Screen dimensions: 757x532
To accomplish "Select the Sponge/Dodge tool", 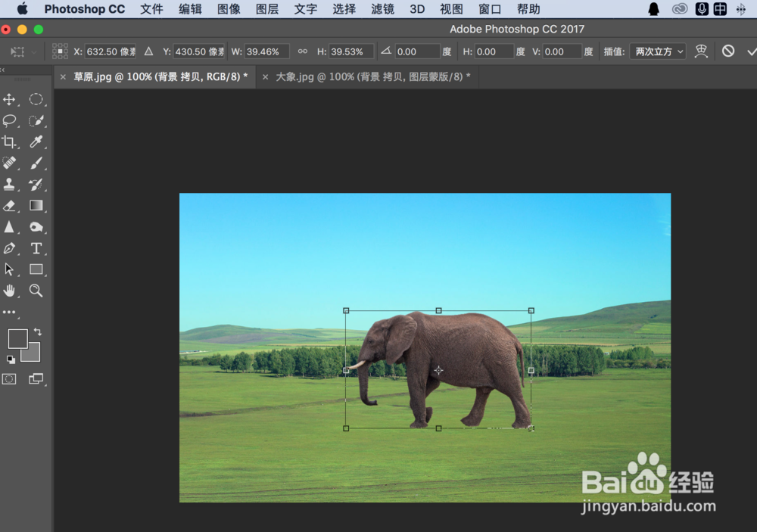I will tap(36, 227).
